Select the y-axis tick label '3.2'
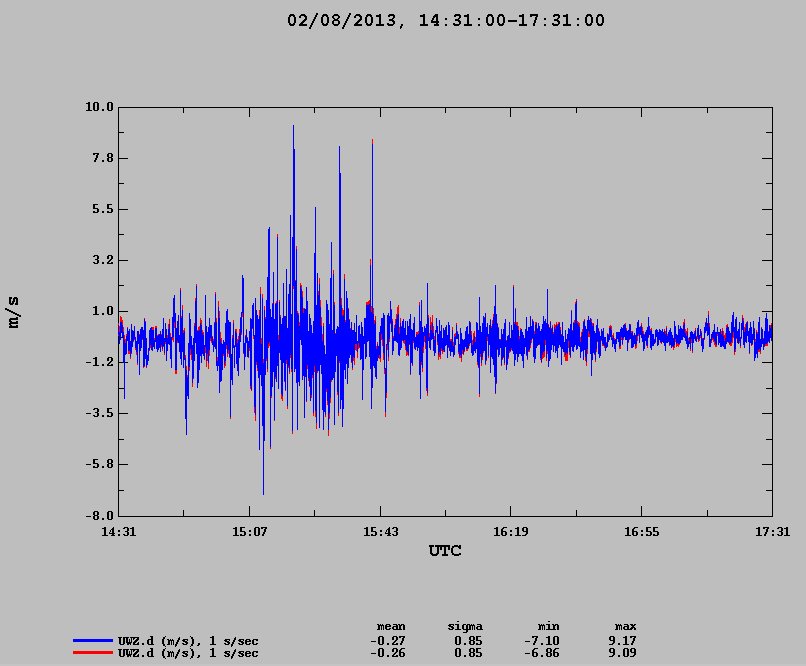806x666 pixels. tap(103, 260)
